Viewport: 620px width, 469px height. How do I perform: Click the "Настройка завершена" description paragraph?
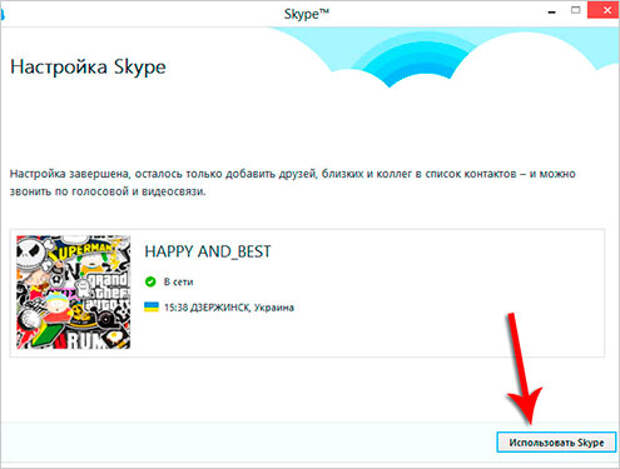(x=293, y=182)
